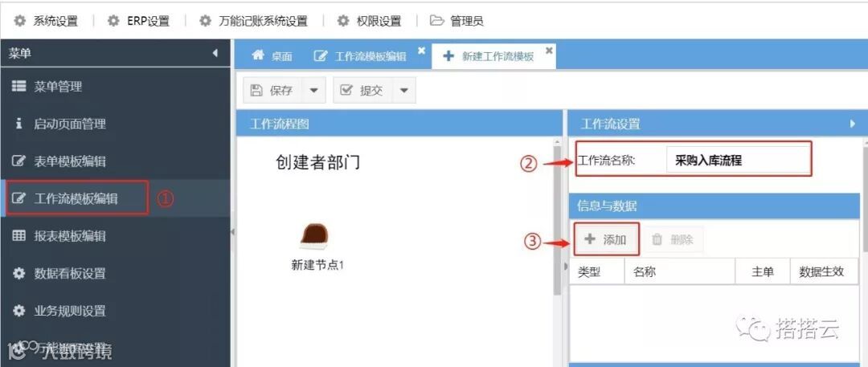Click gear icon beside 系统设置
The image size is (868, 367).
click(20, 21)
